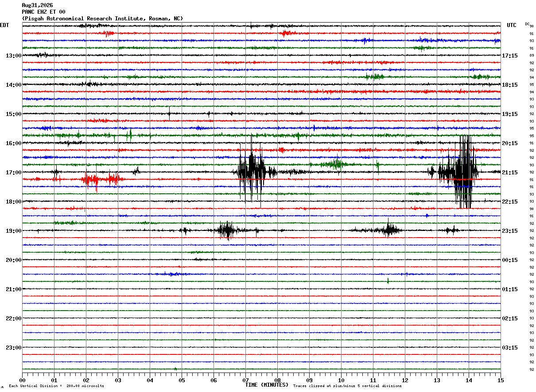The height and width of the screenshot is (392, 536).
Task: Click the UTC timezone label
Action: coord(512,25)
